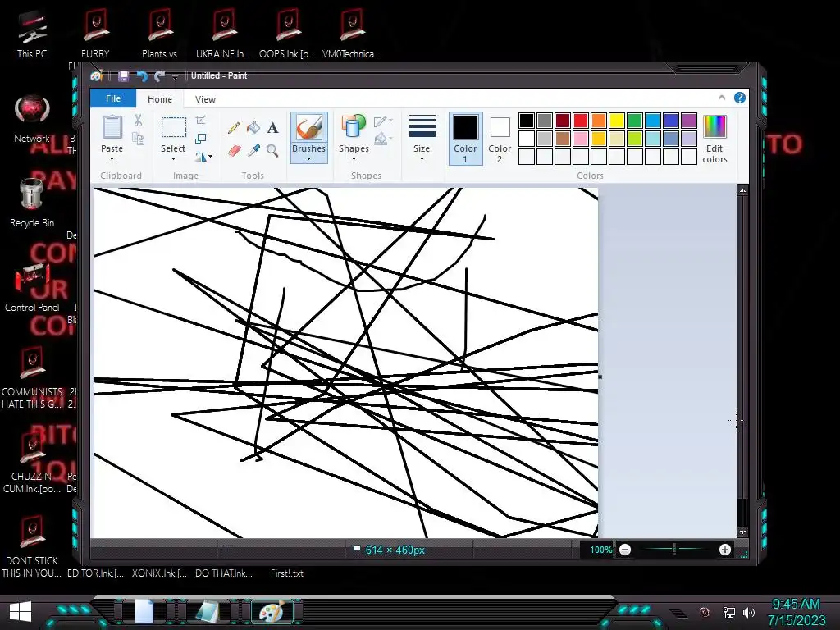Click the zoom slider handle

pyautogui.click(x=674, y=549)
